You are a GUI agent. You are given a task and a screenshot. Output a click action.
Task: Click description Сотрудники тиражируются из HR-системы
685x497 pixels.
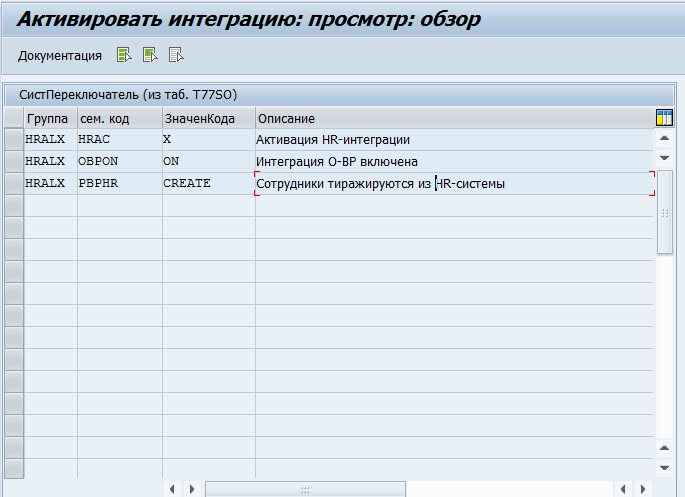(x=454, y=183)
